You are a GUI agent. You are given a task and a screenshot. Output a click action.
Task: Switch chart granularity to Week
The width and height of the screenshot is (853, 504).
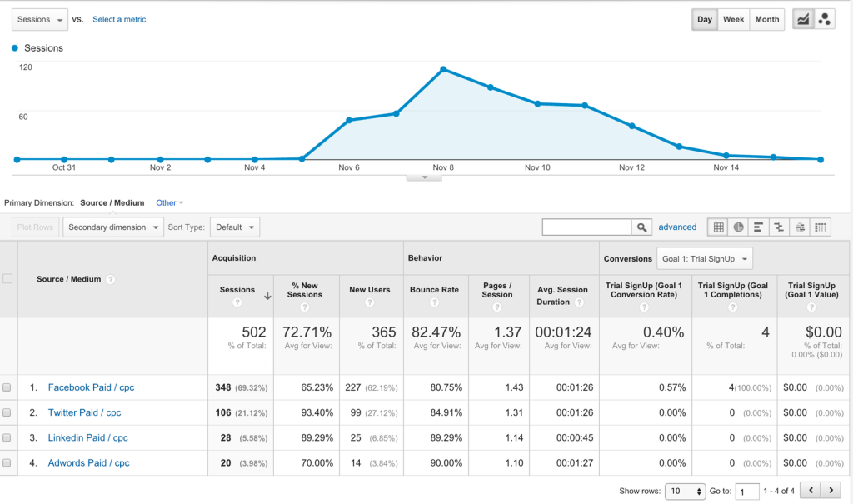[733, 20]
